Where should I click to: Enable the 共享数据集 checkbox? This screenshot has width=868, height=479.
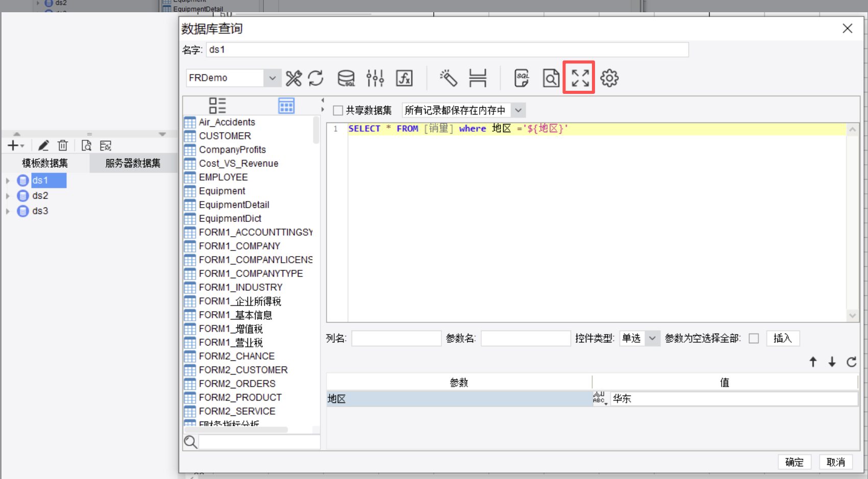(338, 110)
